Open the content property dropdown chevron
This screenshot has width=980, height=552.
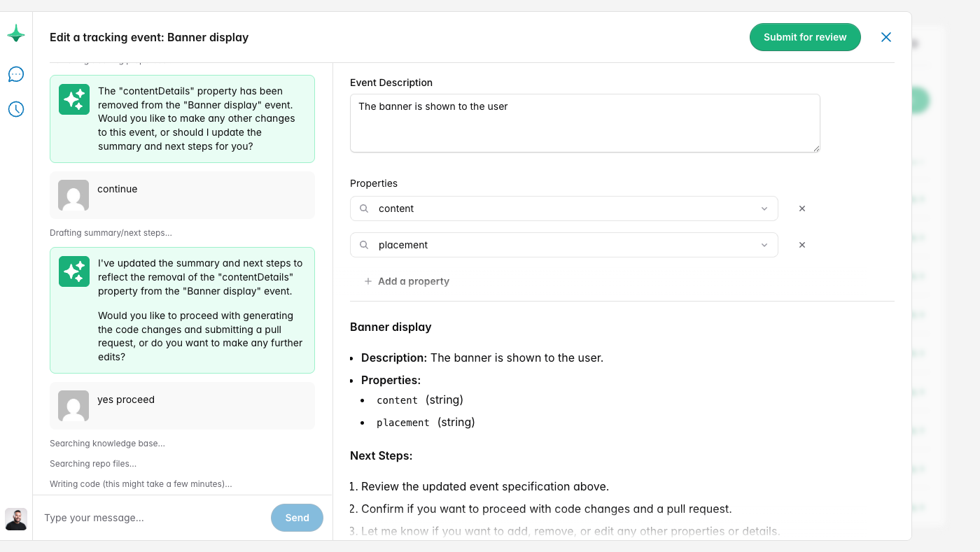point(764,208)
